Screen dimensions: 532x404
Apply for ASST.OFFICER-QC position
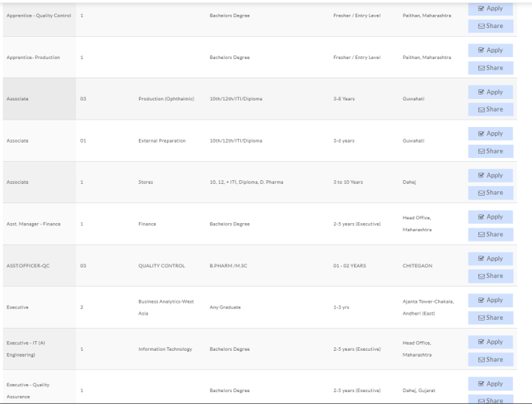(490, 259)
